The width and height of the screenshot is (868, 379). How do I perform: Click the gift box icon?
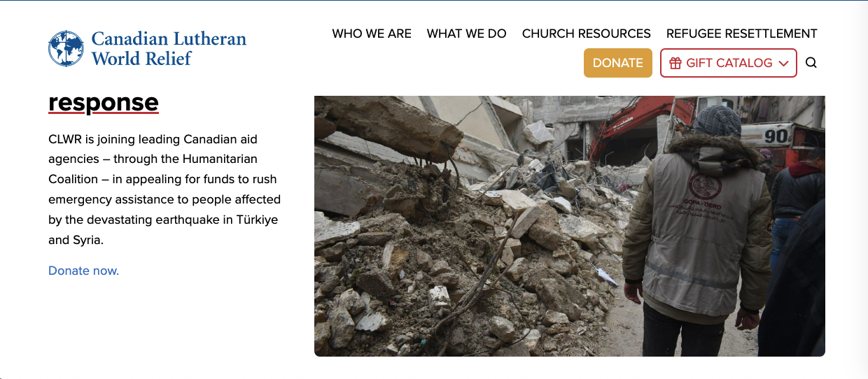click(x=675, y=63)
